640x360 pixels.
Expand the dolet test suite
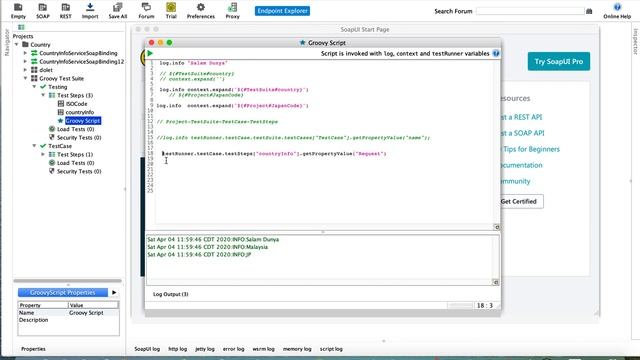(25, 70)
